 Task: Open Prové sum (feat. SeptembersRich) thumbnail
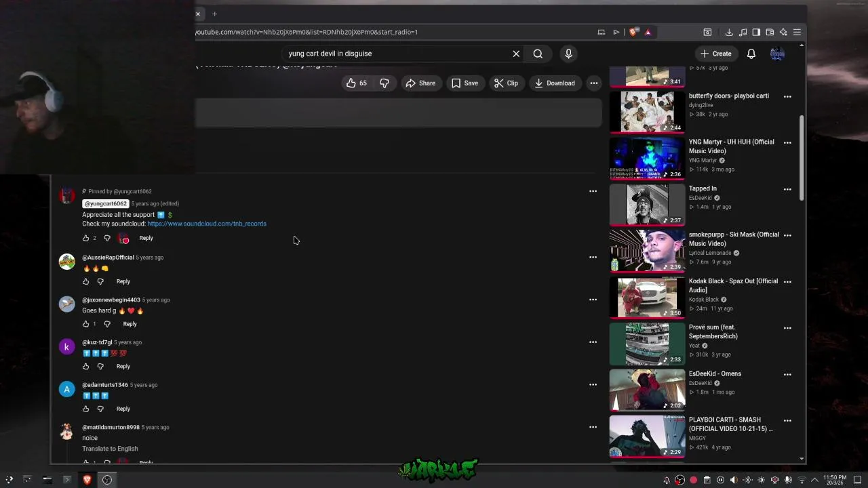[x=647, y=344]
